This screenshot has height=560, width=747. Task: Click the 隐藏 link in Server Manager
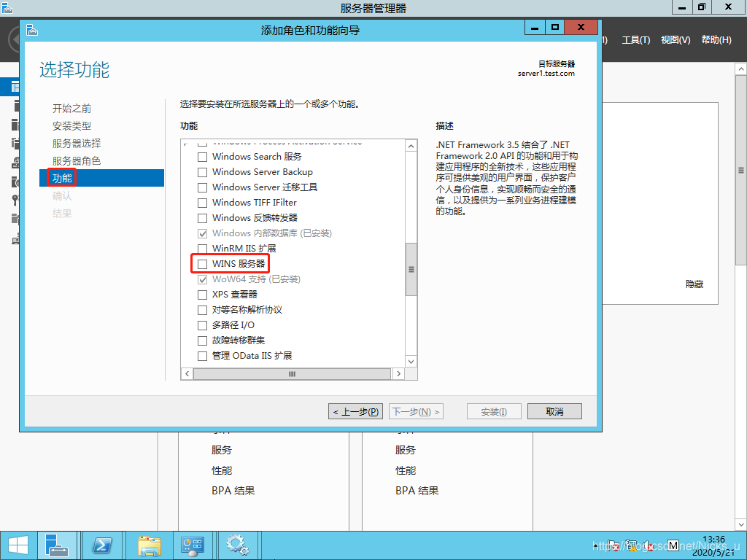tap(694, 284)
